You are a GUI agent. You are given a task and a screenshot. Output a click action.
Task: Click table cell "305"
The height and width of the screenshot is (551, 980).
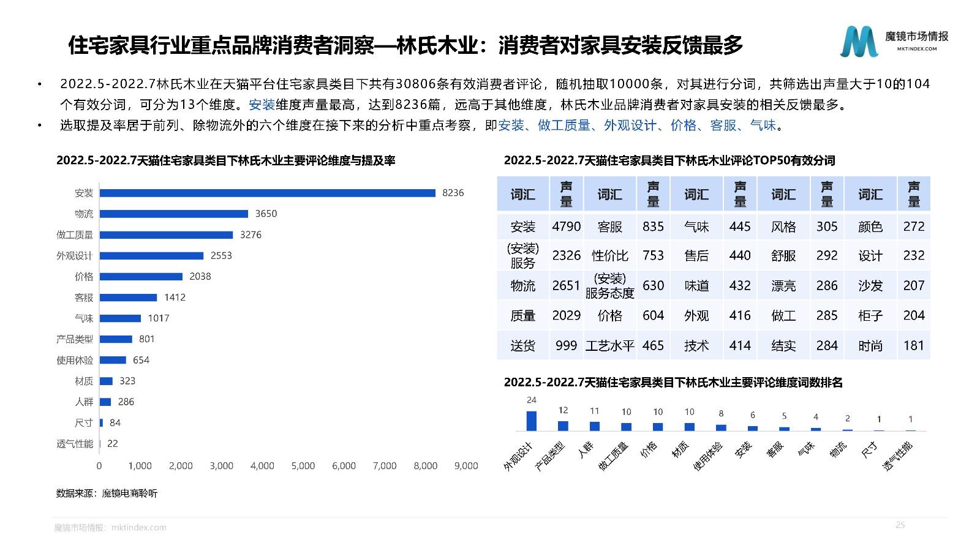tap(827, 227)
